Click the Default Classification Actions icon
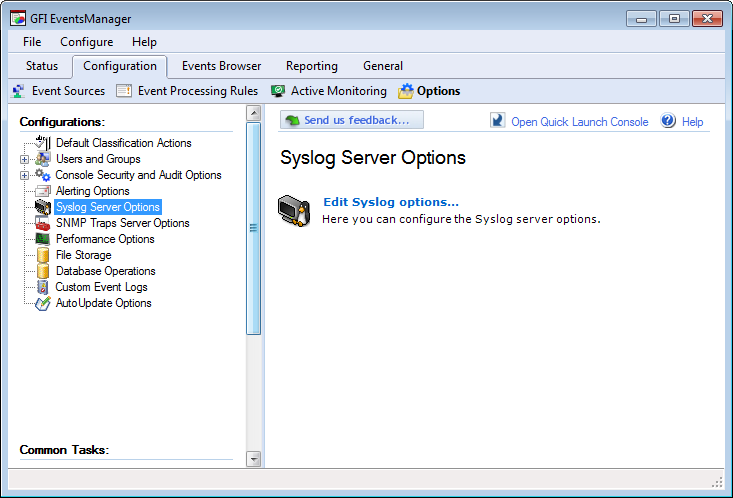The height and width of the screenshot is (498, 733). pyautogui.click(x=43, y=143)
